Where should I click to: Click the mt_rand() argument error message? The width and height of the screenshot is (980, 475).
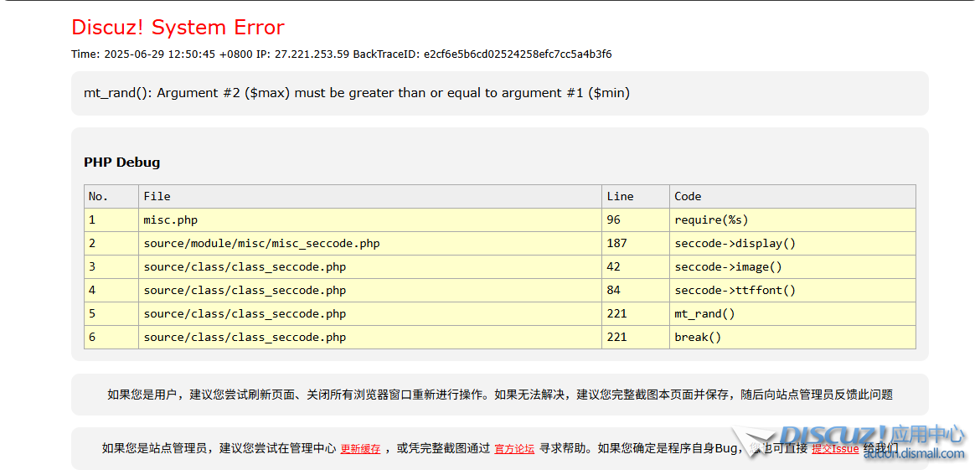(x=357, y=93)
